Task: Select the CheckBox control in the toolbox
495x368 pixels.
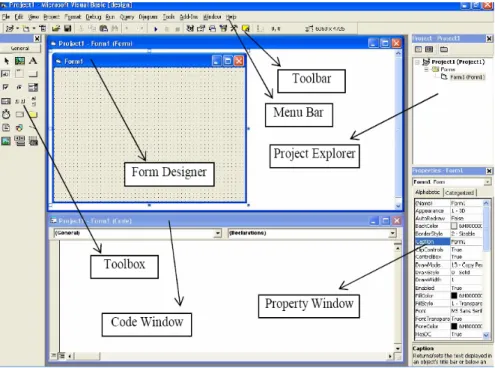Action: (x=6, y=87)
